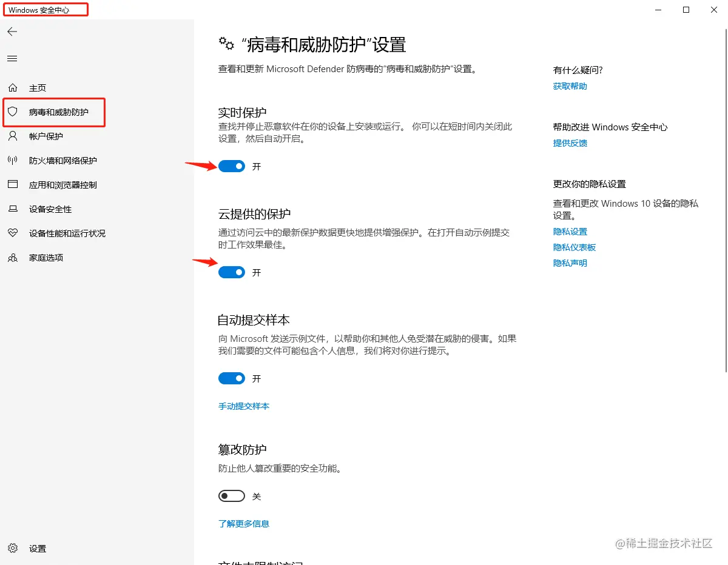Open 设置 at the sidebar bottom
The image size is (728, 565).
click(38, 549)
